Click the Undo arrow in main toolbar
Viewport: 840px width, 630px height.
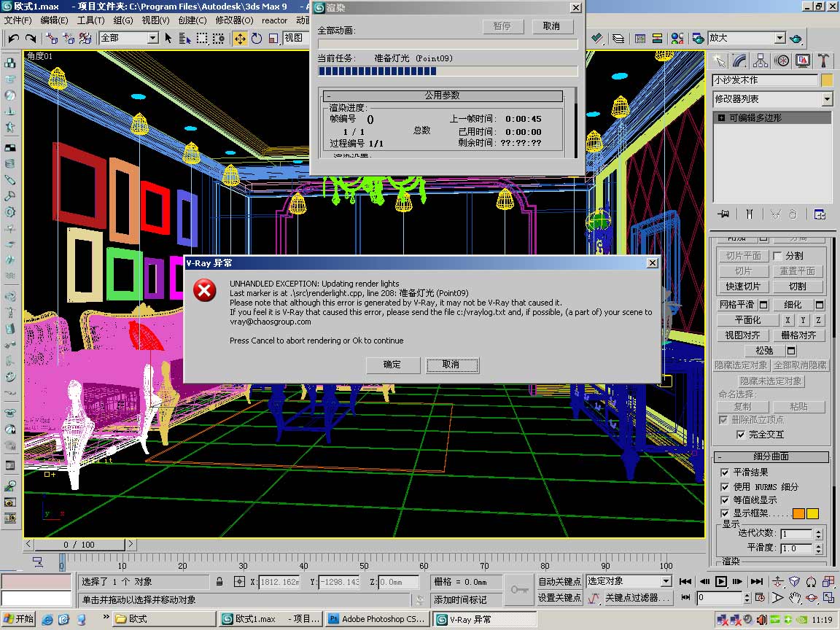coord(13,38)
